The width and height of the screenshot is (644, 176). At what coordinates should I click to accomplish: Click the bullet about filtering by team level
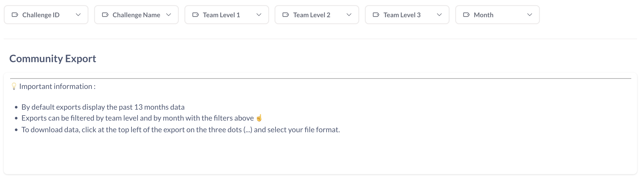click(x=138, y=118)
